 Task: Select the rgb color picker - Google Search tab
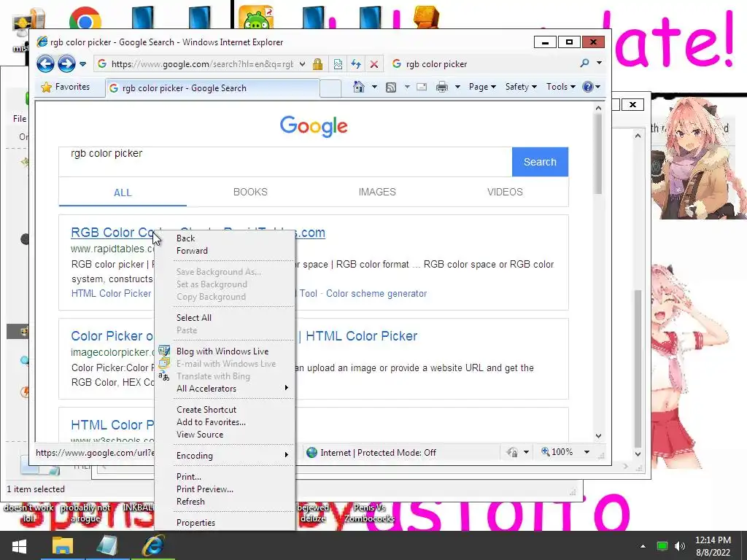tap(212, 88)
